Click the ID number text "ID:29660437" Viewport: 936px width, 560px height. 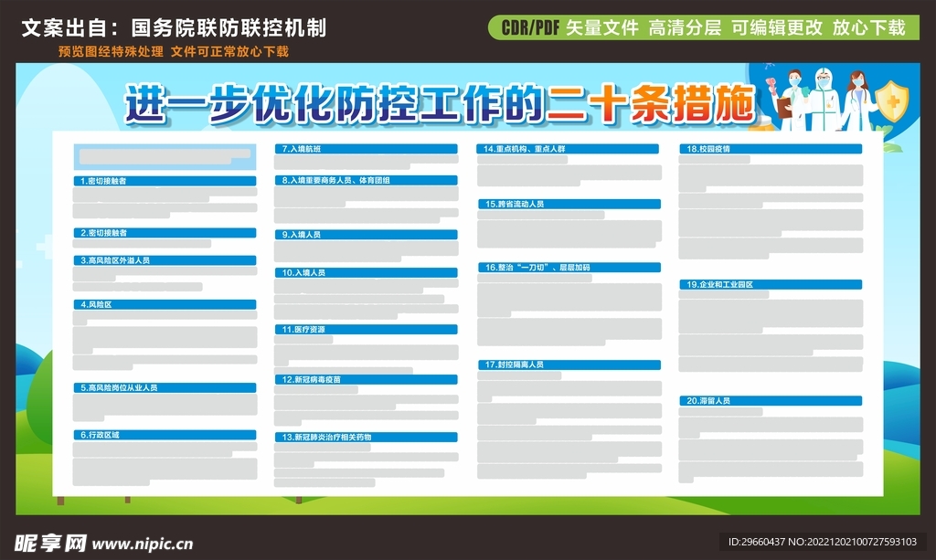coord(756,542)
